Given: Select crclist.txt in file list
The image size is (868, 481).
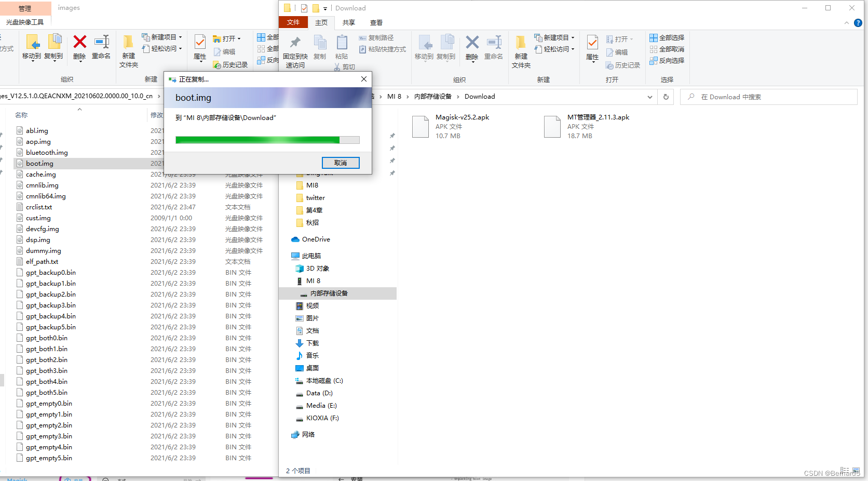Looking at the screenshot, I should 39,207.
